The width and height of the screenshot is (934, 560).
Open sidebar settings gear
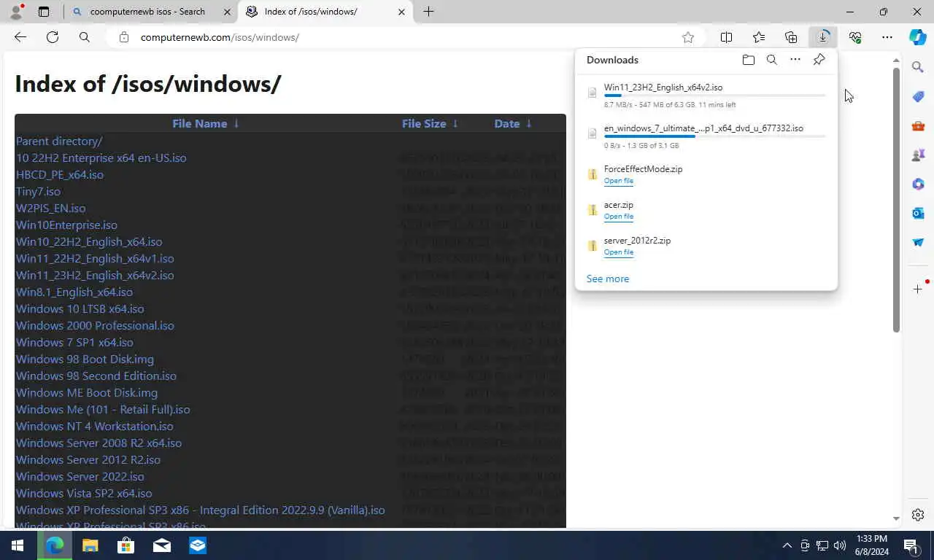[918, 515]
